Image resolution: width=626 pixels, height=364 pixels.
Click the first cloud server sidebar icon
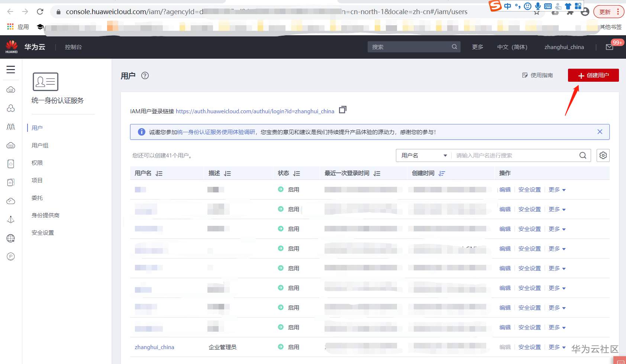point(11,90)
